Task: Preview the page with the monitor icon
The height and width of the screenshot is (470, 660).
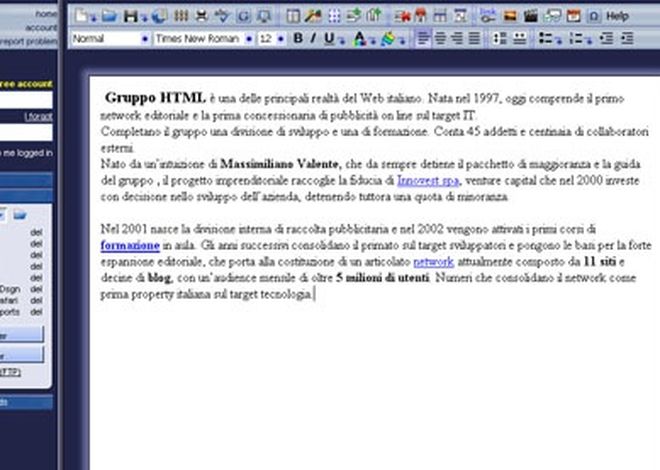Action: (264, 16)
